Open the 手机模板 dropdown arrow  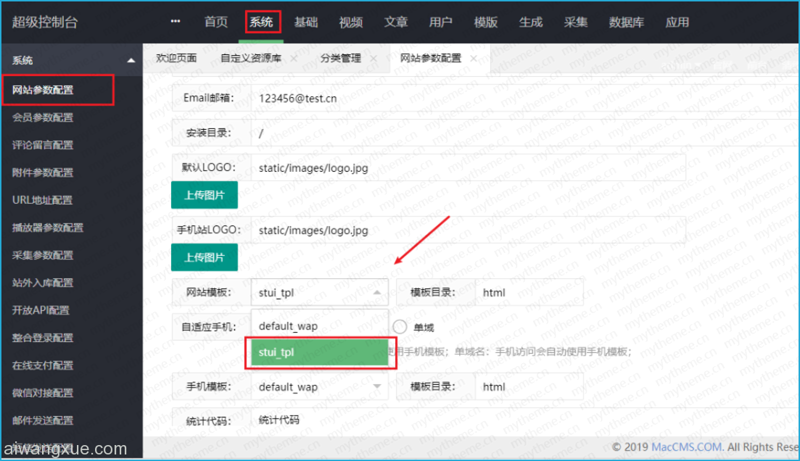point(377,387)
